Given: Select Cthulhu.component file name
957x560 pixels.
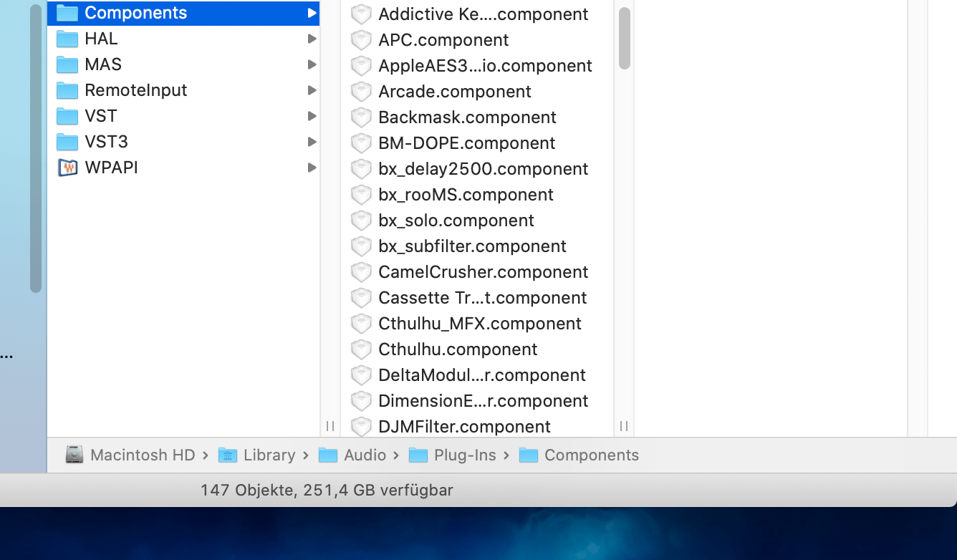Looking at the screenshot, I should point(458,349).
